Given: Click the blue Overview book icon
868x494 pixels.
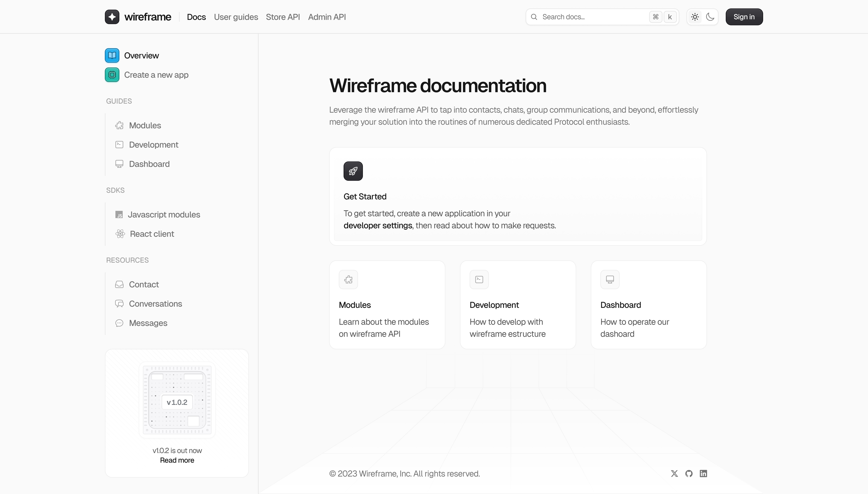Looking at the screenshot, I should [112, 56].
